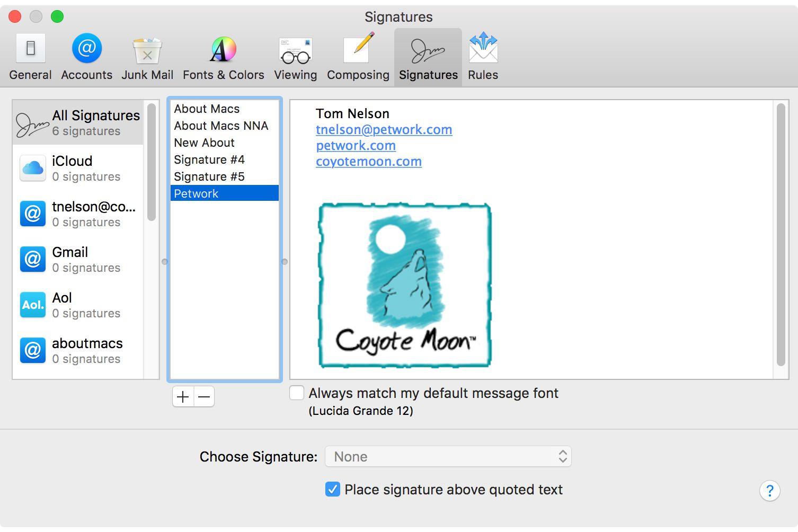Screen dimensions: 798x532
Task: Click the green zoom window button
Action: tap(57, 16)
